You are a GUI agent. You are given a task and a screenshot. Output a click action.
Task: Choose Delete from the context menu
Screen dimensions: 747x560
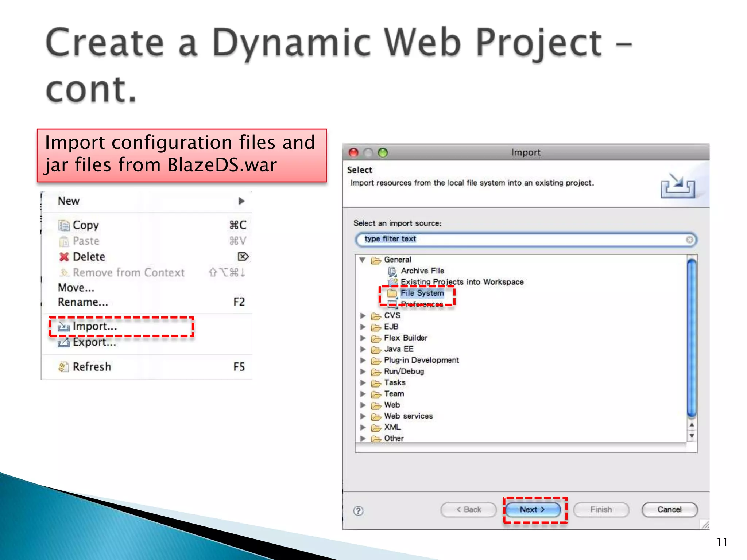click(x=147, y=257)
